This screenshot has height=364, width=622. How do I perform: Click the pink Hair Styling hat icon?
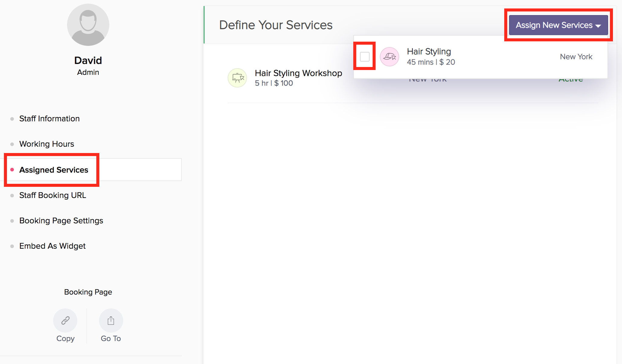[389, 57]
